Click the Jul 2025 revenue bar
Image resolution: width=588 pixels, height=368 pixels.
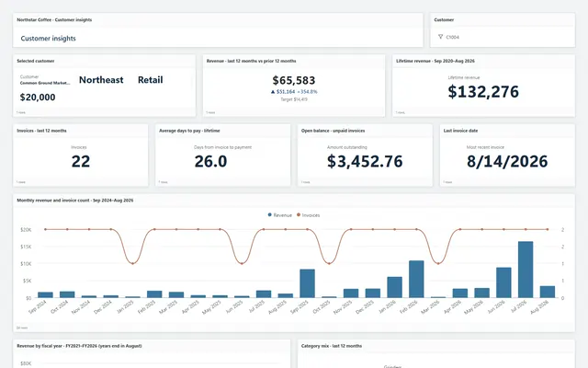[x=264, y=294]
